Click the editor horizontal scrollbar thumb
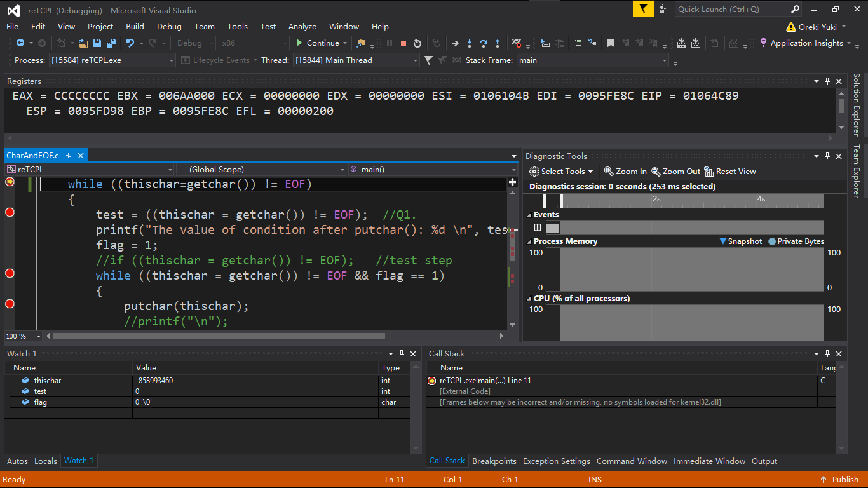 (x=219, y=336)
